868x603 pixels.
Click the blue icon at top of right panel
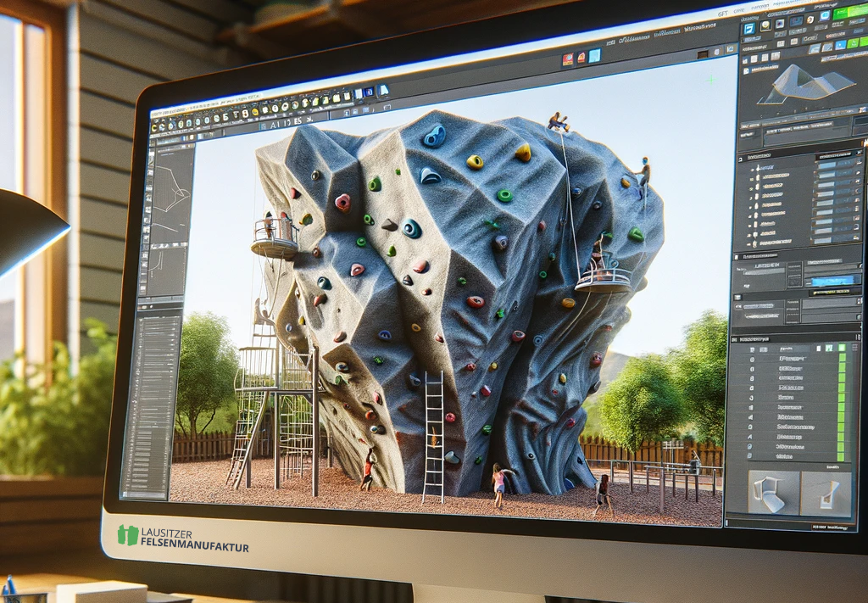coord(749,29)
